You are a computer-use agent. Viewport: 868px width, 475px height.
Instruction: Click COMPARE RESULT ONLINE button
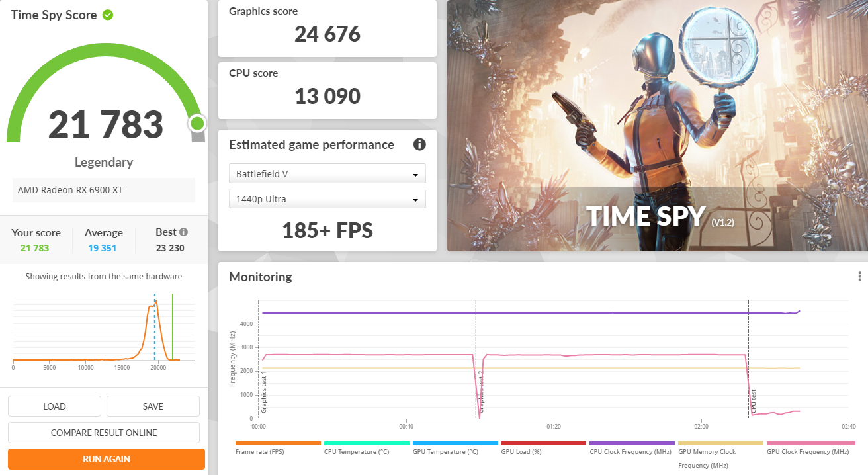point(104,433)
